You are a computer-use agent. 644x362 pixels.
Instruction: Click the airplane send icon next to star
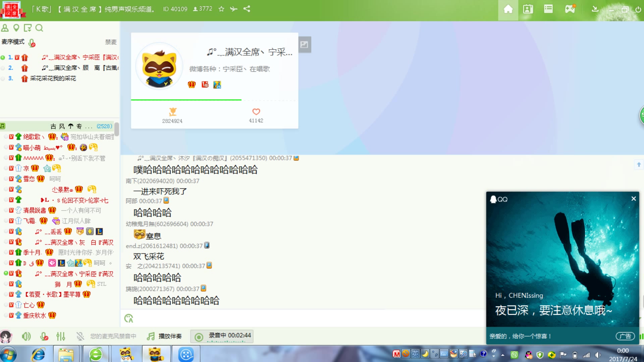tap(234, 9)
